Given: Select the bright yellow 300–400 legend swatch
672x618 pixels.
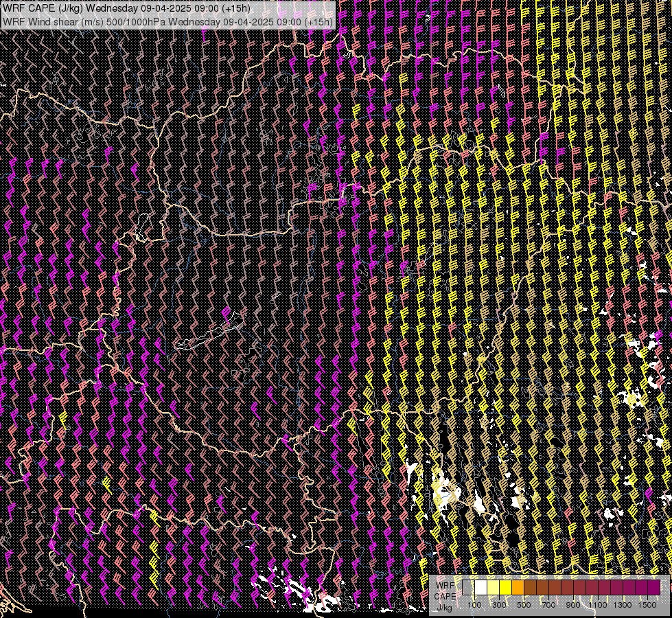Looking at the screenshot, I should [506, 588].
